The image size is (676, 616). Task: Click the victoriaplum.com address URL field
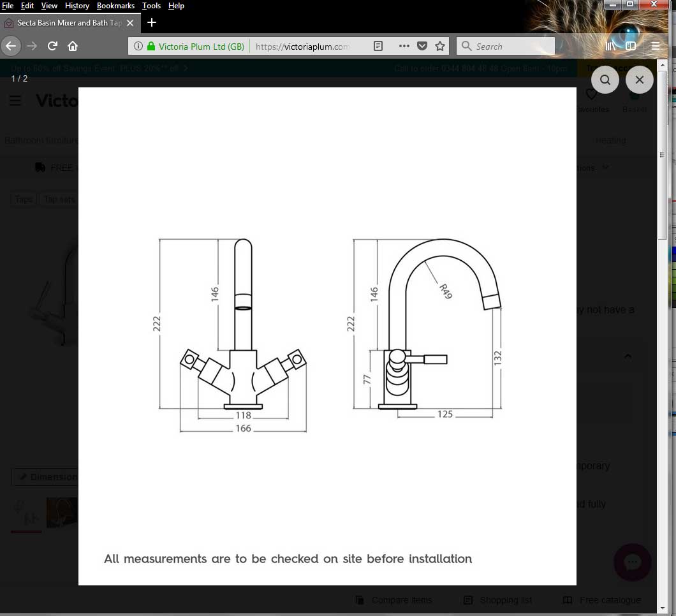(306, 46)
